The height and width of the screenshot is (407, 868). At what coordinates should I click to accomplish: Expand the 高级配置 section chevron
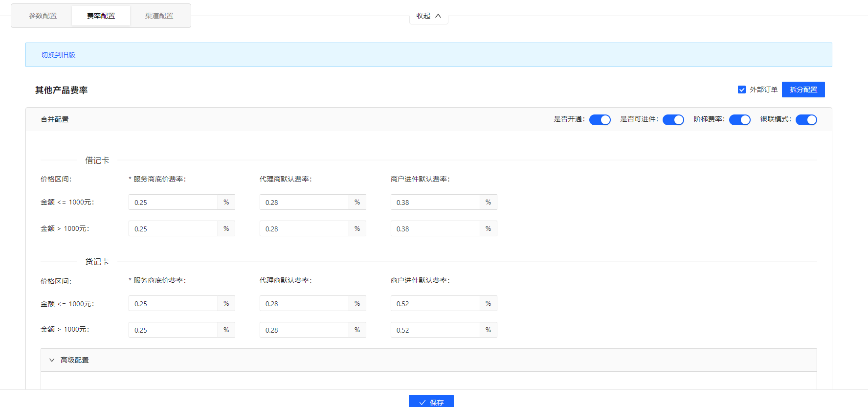point(52,360)
